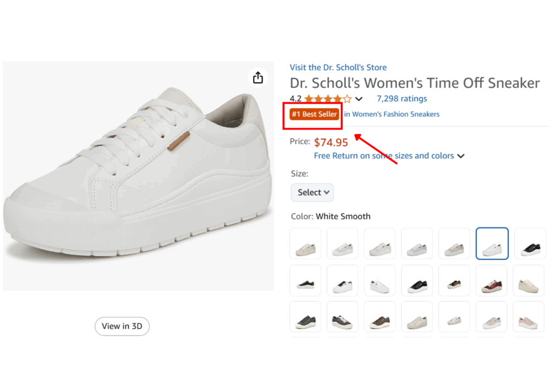Click the Free Return on some sizes text
The height and width of the screenshot is (392, 555).
[384, 156]
